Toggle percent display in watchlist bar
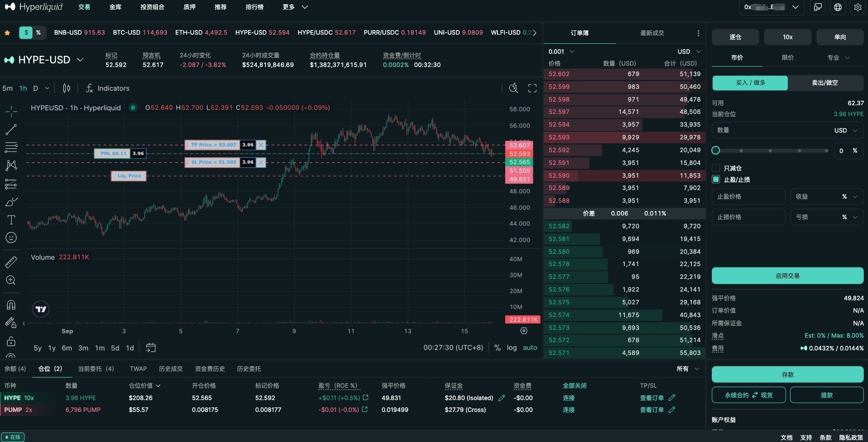Image resolution: width=868 pixels, height=442 pixels. 39,32
